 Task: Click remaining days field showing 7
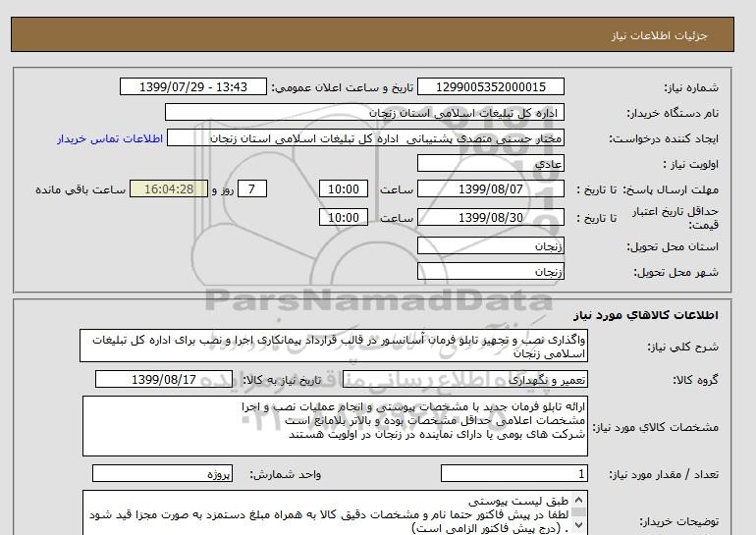coord(251,188)
